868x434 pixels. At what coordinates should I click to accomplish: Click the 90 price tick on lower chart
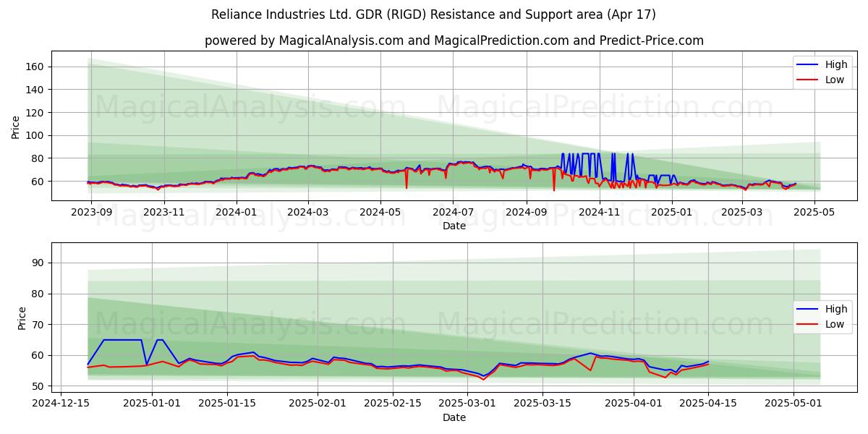click(x=38, y=263)
